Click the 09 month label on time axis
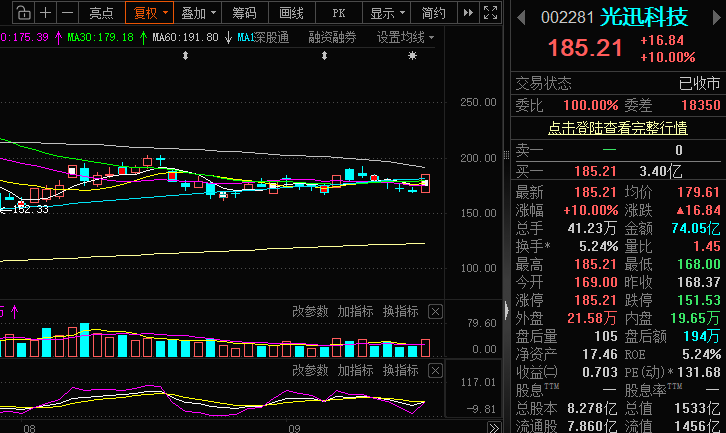Screen dimensions: 726x433 pos(294,428)
